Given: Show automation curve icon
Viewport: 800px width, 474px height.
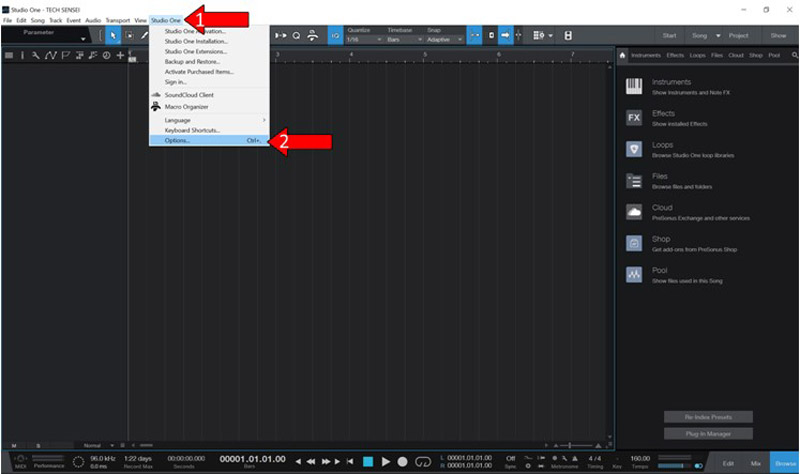Looking at the screenshot, I should click(x=51, y=55).
